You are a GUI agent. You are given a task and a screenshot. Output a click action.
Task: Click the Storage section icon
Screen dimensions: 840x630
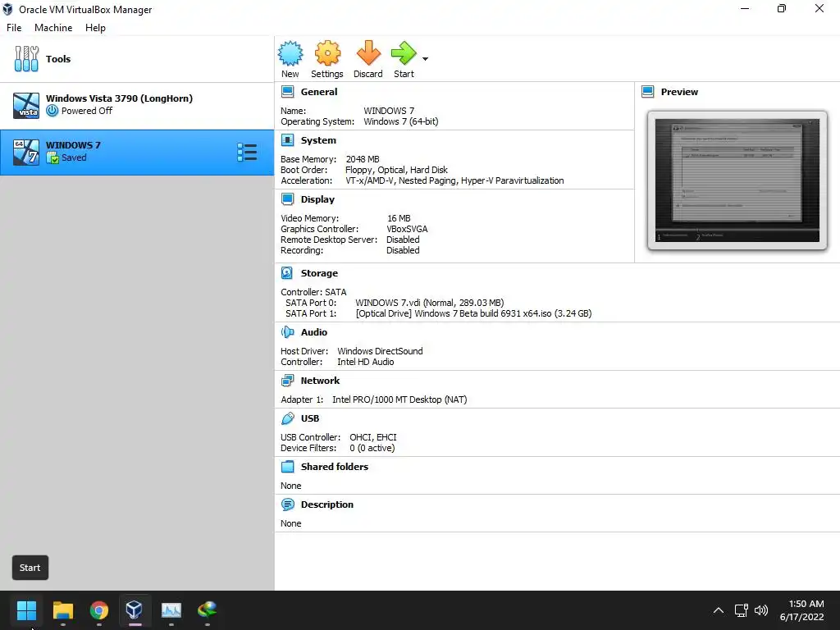(287, 273)
